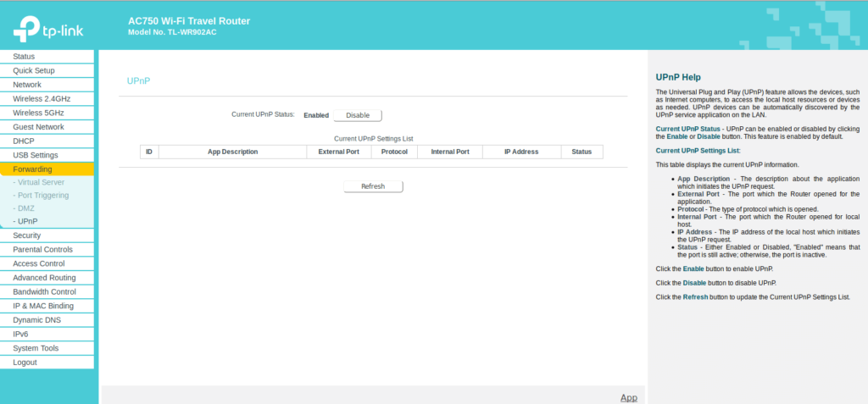Go to Parental Controls
868x404 pixels.
pyautogui.click(x=42, y=250)
